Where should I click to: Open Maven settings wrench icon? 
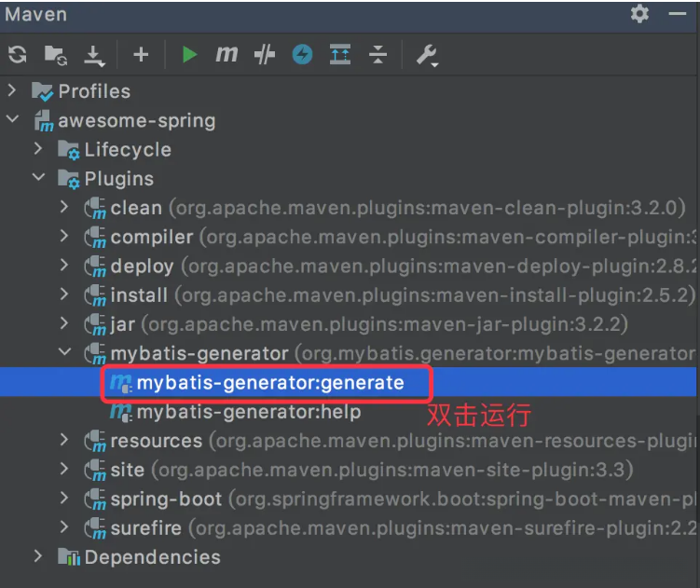(427, 55)
